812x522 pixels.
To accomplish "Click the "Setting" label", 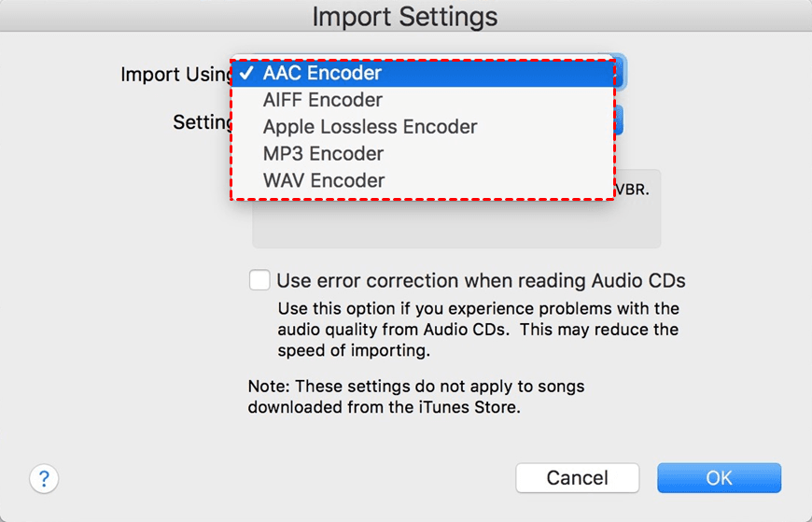I will click(x=203, y=122).
